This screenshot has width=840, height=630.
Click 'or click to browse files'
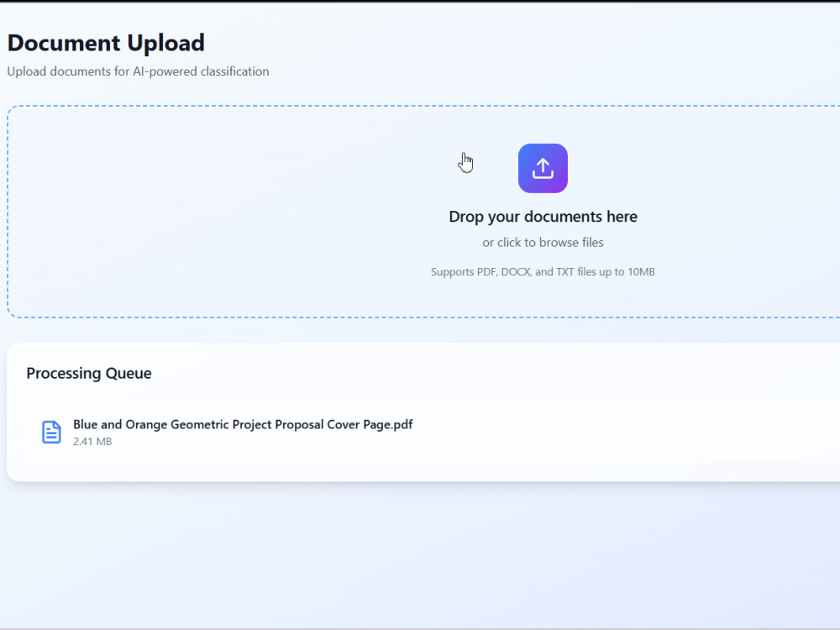(543, 243)
